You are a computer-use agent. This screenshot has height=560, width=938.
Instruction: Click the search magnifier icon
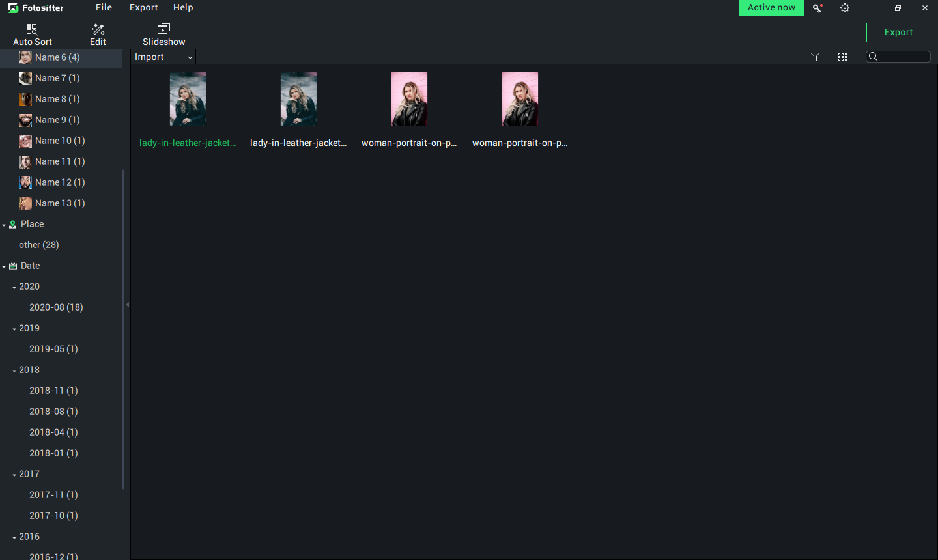pyautogui.click(x=874, y=57)
